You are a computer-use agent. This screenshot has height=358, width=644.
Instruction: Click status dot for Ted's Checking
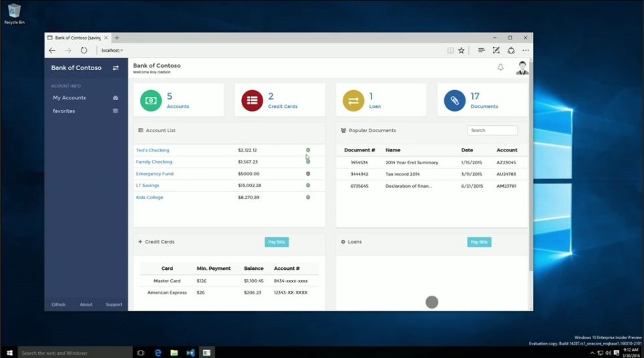point(308,150)
